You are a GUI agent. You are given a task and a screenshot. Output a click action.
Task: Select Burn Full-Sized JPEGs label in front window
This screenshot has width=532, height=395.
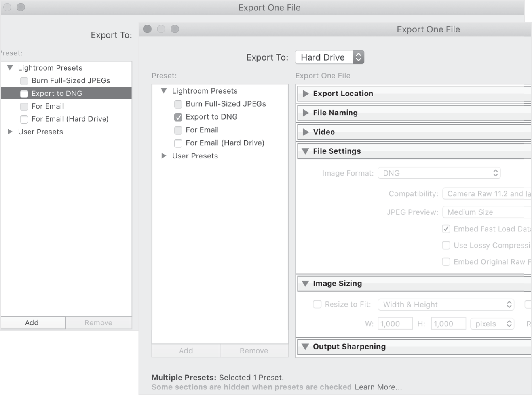(226, 104)
